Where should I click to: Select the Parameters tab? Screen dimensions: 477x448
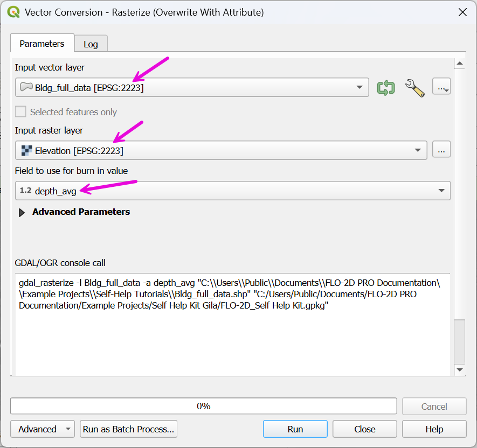pos(42,44)
